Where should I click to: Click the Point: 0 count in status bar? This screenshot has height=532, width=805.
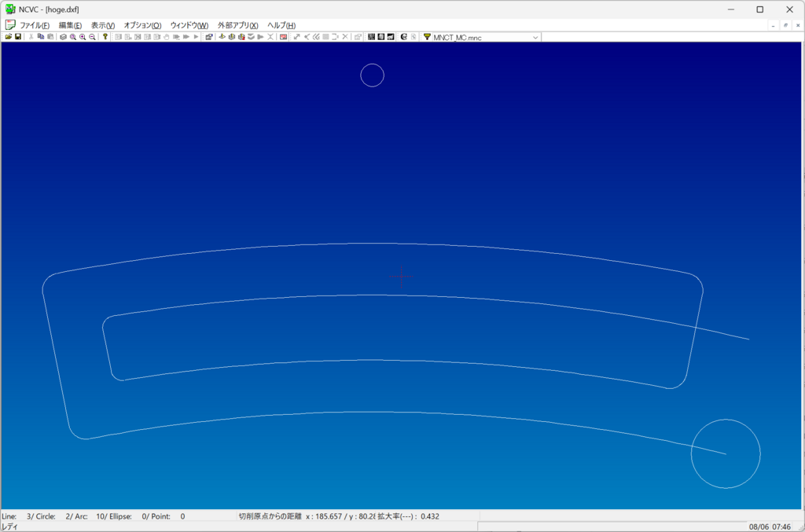(168, 516)
